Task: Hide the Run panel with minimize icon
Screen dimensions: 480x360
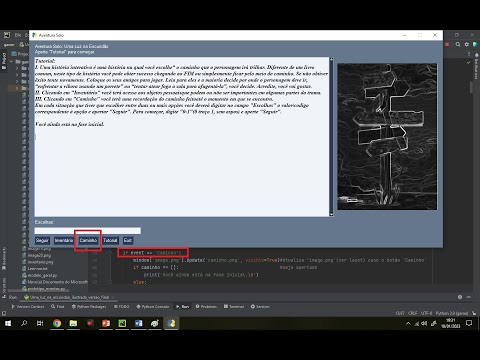Action: click(x=469, y=297)
